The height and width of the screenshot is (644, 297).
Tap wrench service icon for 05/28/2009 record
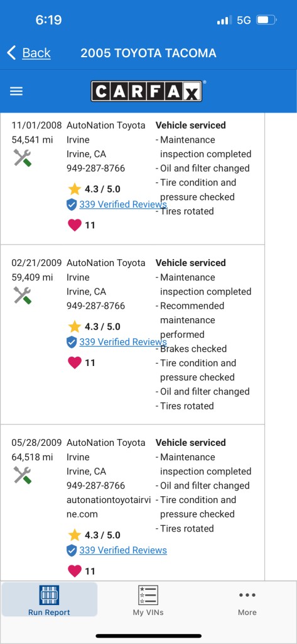(x=22, y=475)
